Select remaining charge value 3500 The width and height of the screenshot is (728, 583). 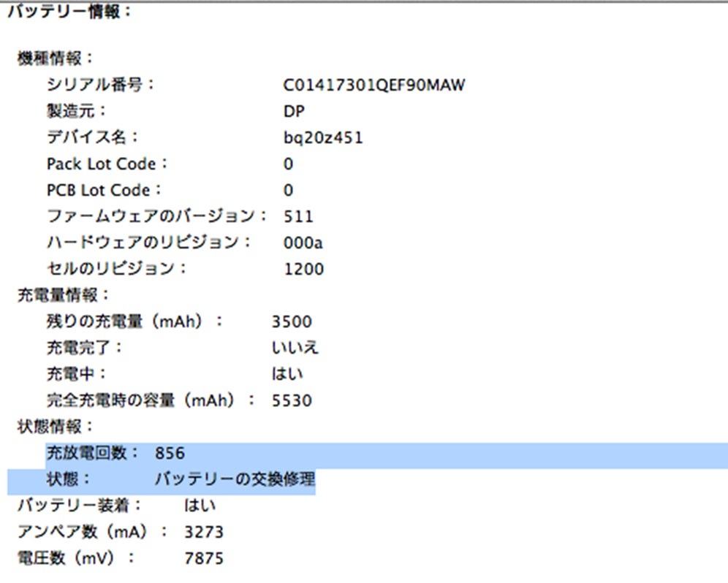click(x=292, y=321)
